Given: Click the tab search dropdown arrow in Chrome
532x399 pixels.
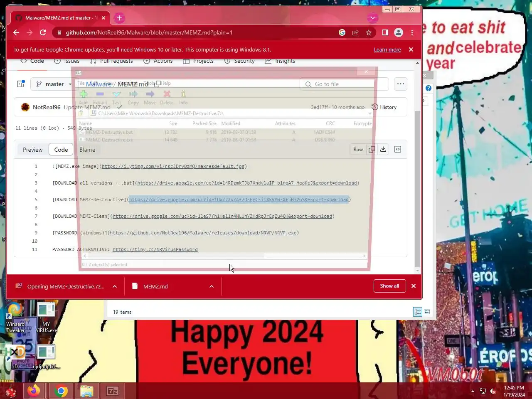Looking at the screenshot, I should pyautogui.click(x=373, y=18).
